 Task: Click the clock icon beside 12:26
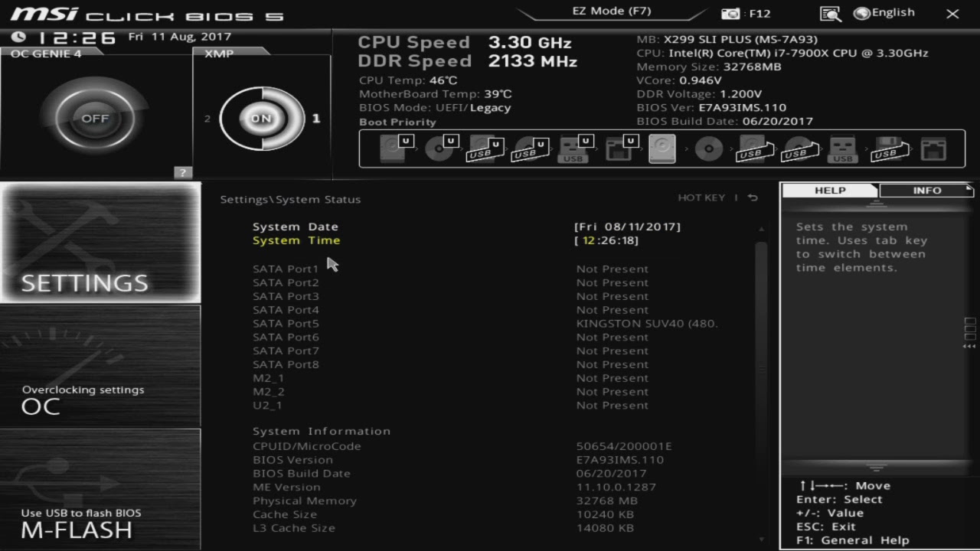coord(18,37)
